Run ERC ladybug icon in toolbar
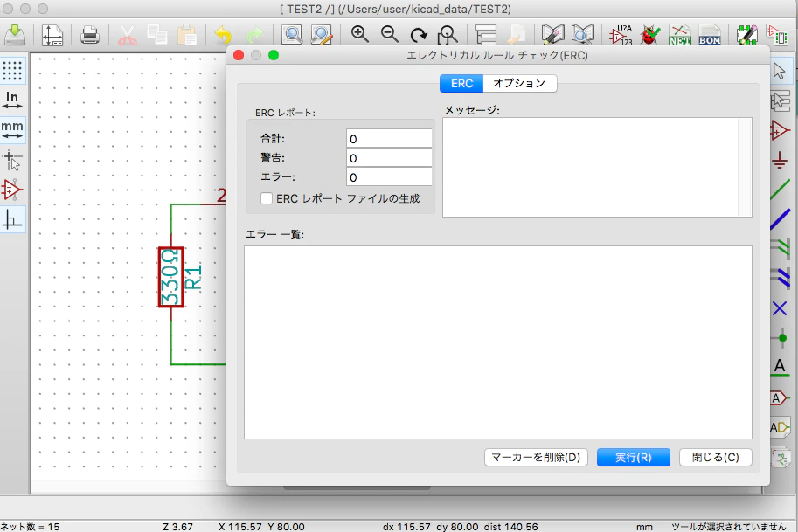The height and width of the screenshot is (532, 798). tap(650, 35)
